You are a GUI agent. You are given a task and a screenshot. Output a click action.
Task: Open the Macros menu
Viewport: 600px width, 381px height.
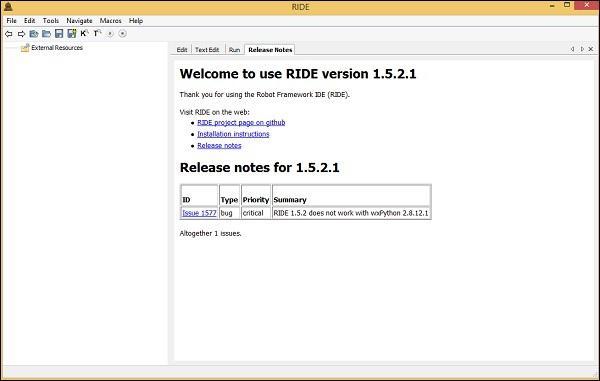[111, 21]
